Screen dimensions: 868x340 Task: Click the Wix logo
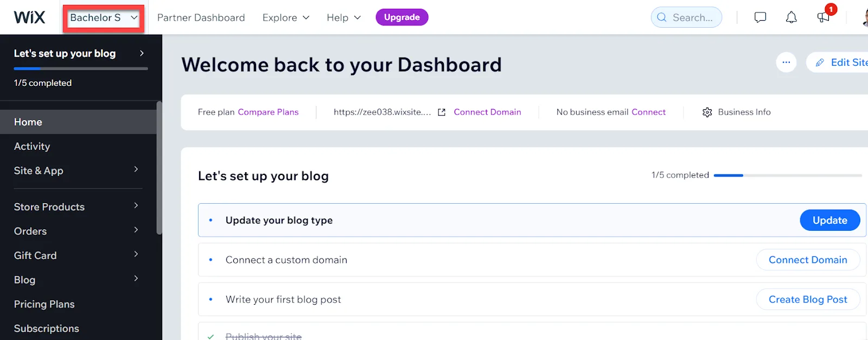tap(29, 17)
